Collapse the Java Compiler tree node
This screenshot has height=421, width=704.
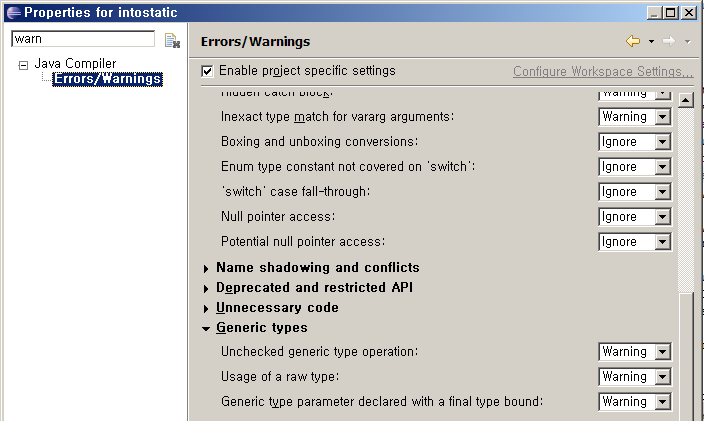23,66
